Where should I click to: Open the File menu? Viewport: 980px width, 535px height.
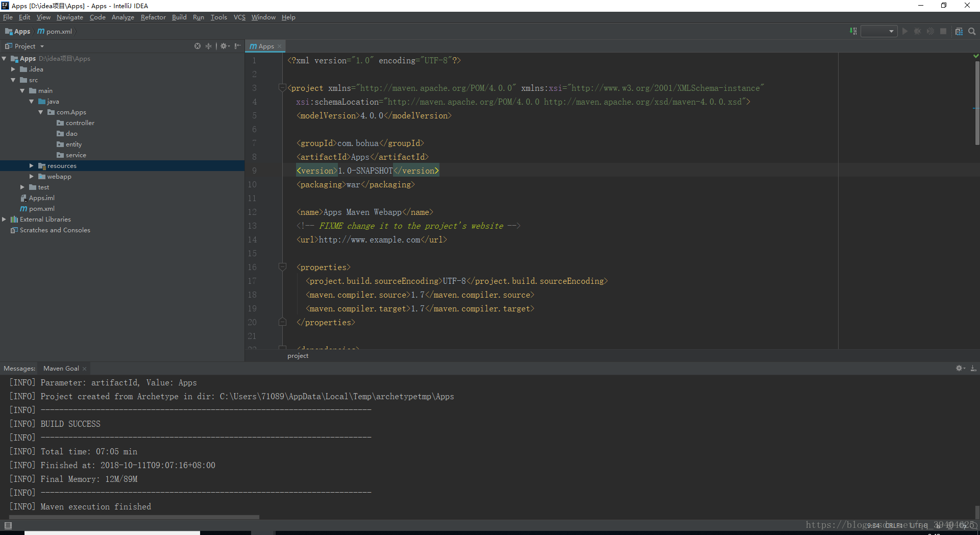[8, 17]
